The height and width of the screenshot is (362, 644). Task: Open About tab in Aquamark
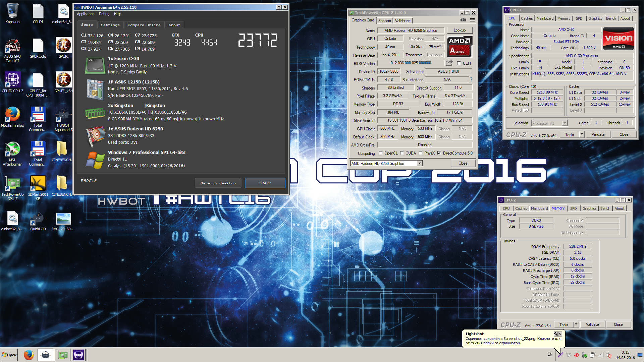tap(174, 25)
